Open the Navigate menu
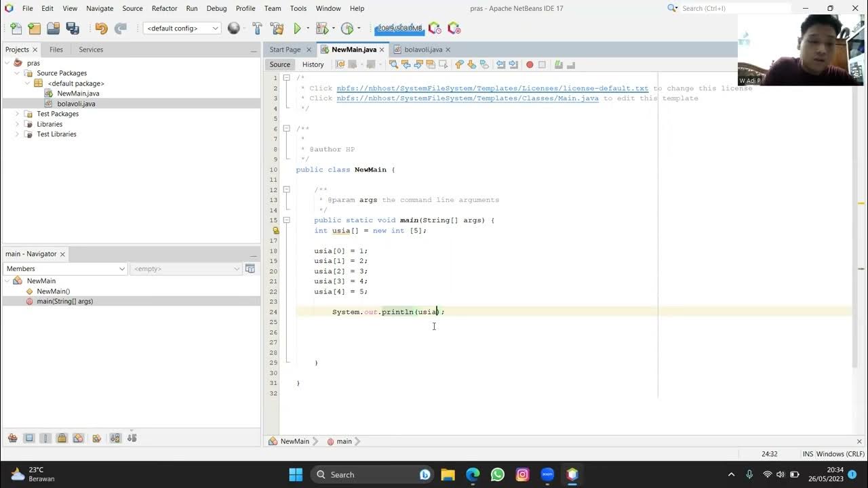868x488 pixels. click(100, 8)
